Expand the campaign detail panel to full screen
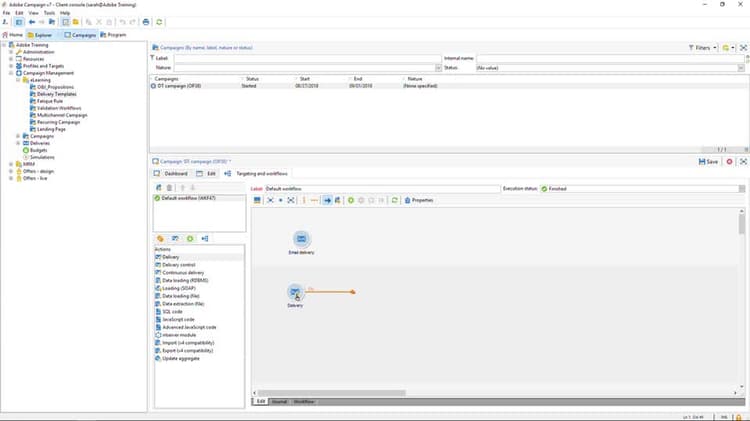The image size is (750, 421). [x=743, y=162]
